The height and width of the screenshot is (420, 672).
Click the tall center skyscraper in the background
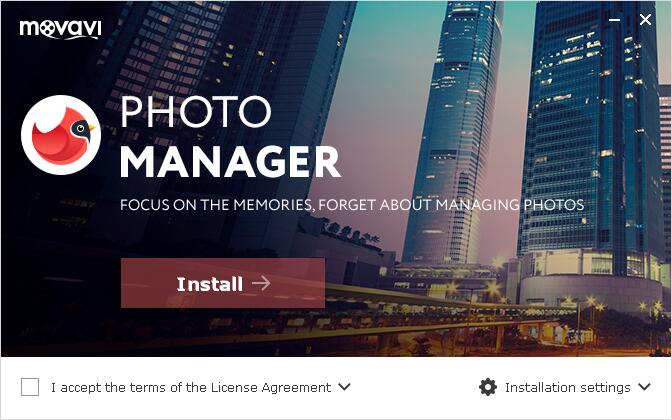click(x=454, y=129)
